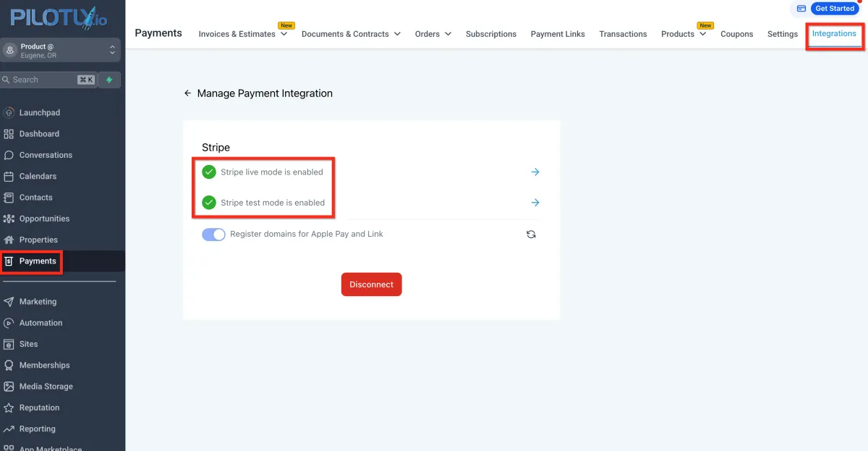Image resolution: width=868 pixels, height=451 pixels.
Task: Click 'Stripe test mode is enabled' text
Action: (x=273, y=203)
